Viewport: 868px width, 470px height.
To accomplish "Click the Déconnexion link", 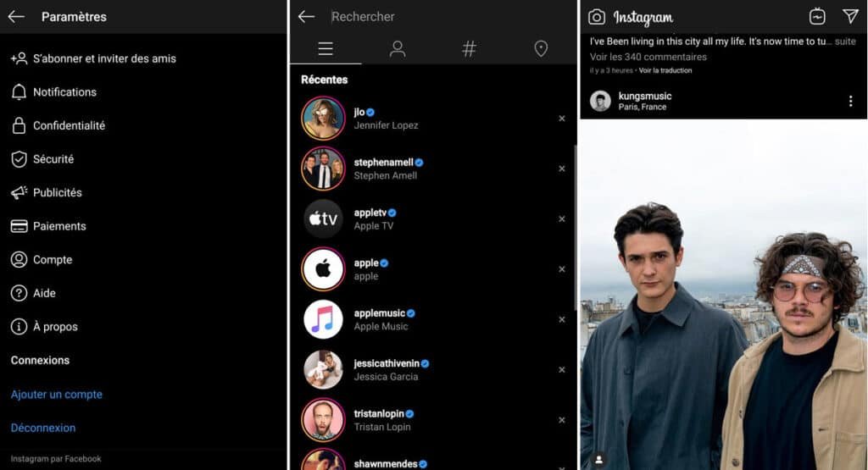I will click(43, 428).
